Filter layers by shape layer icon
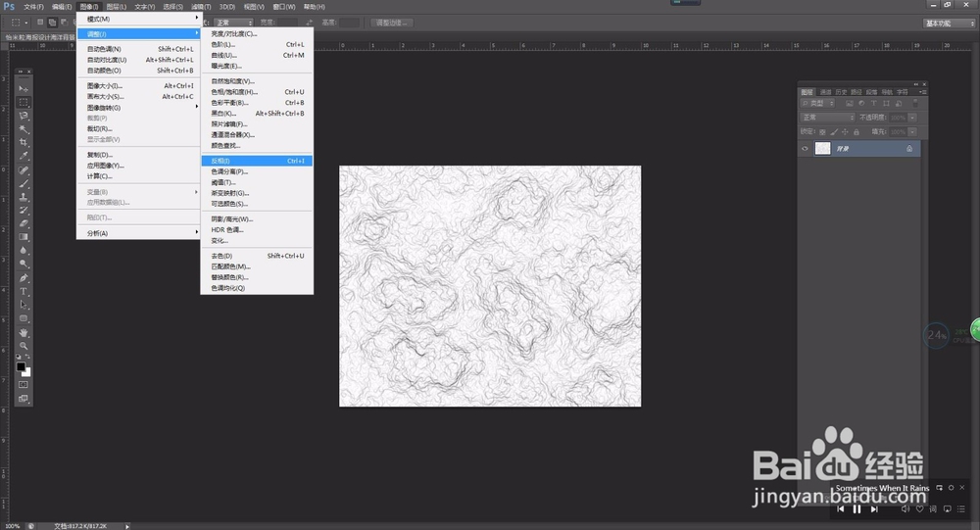Viewport: 980px width, 530px height. point(886,103)
